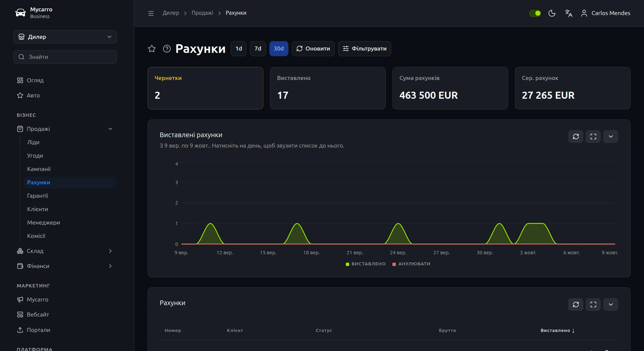
Task: Open Комісії in the sidebar
Action: point(36,236)
